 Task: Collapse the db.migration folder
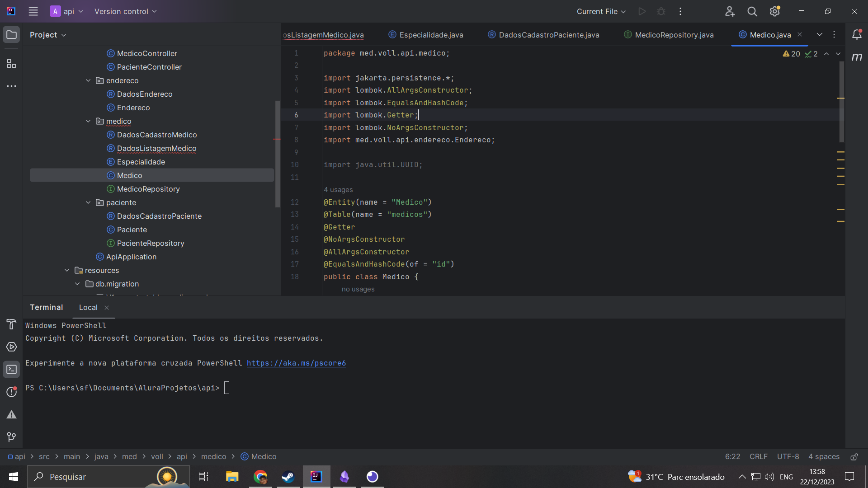coord(77,284)
